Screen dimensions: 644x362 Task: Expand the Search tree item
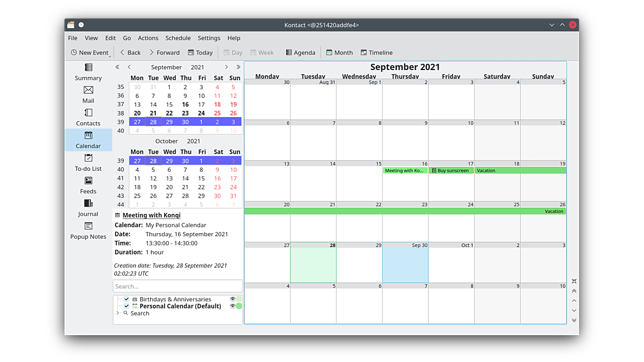click(x=118, y=313)
